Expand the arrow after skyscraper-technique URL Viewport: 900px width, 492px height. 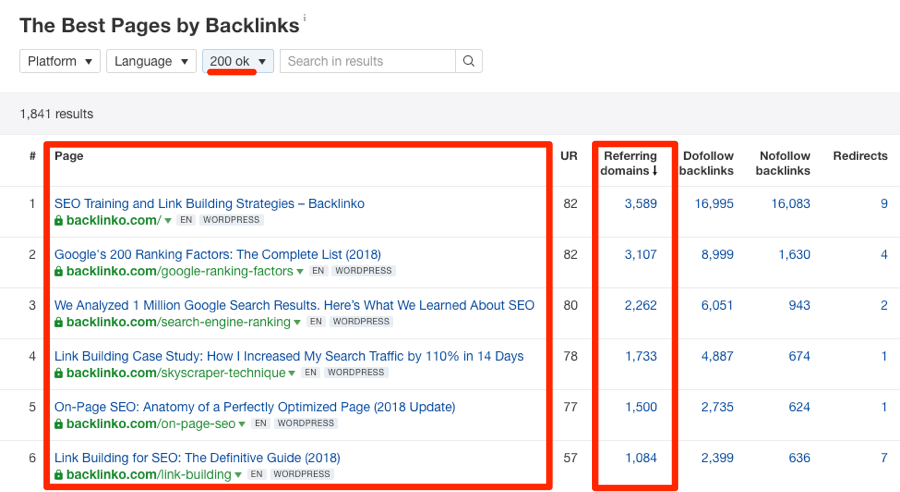292,373
